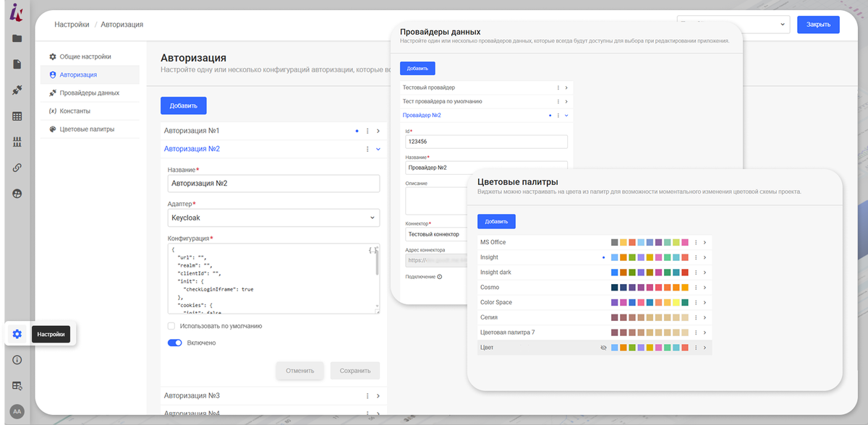Screen dimensions: 868x425
Task: Open the kebab menu for Авторизация №3
Action: [367, 396]
